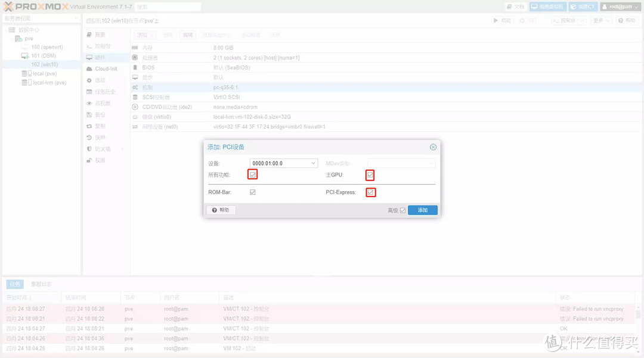Select the SCSI控制器 row icon
The width and height of the screenshot is (644, 358).
pyautogui.click(x=135, y=97)
